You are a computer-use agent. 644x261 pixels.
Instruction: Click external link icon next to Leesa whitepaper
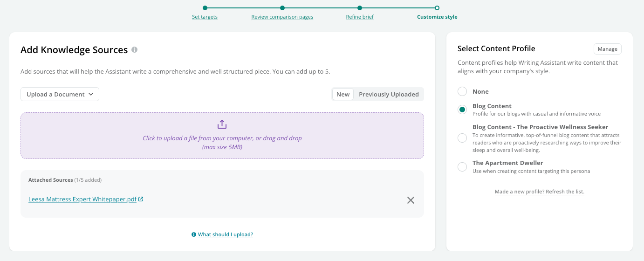pos(141,199)
